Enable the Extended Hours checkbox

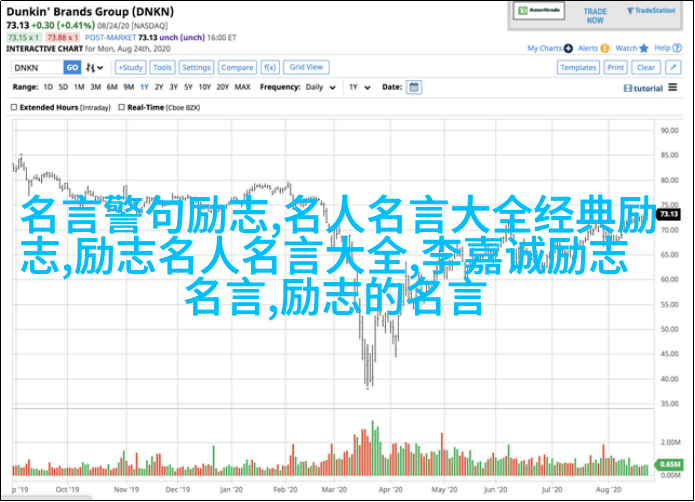[x=17, y=106]
